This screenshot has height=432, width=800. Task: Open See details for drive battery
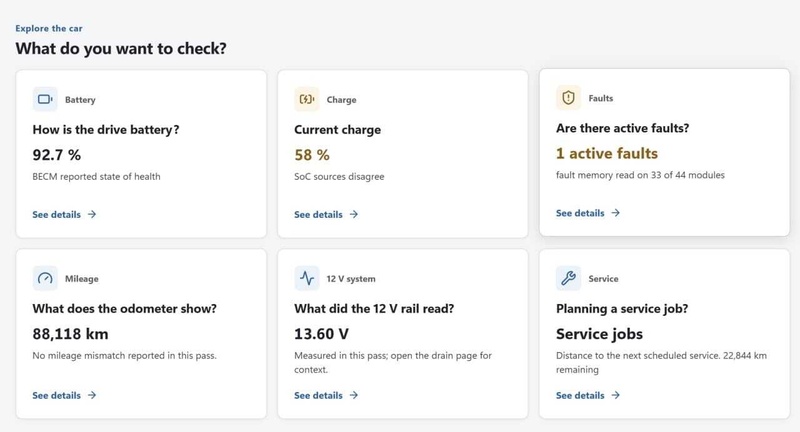click(x=64, y=214)
